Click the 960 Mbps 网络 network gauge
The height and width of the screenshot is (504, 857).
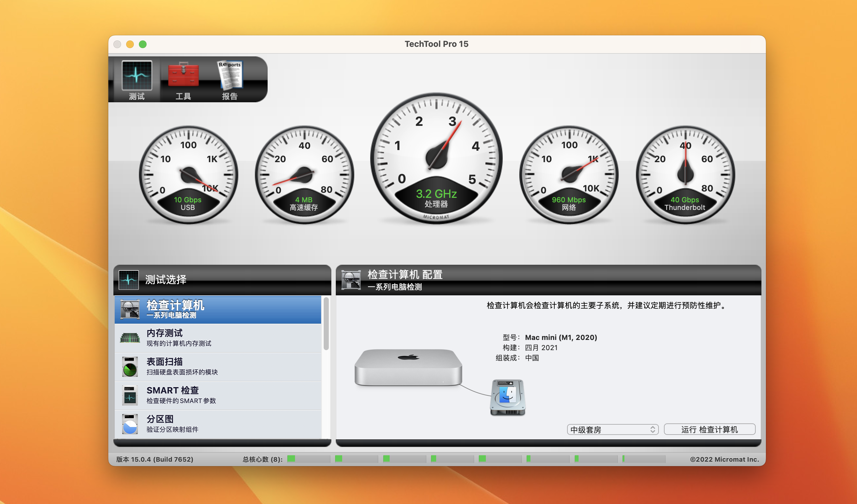pos(569,175)
